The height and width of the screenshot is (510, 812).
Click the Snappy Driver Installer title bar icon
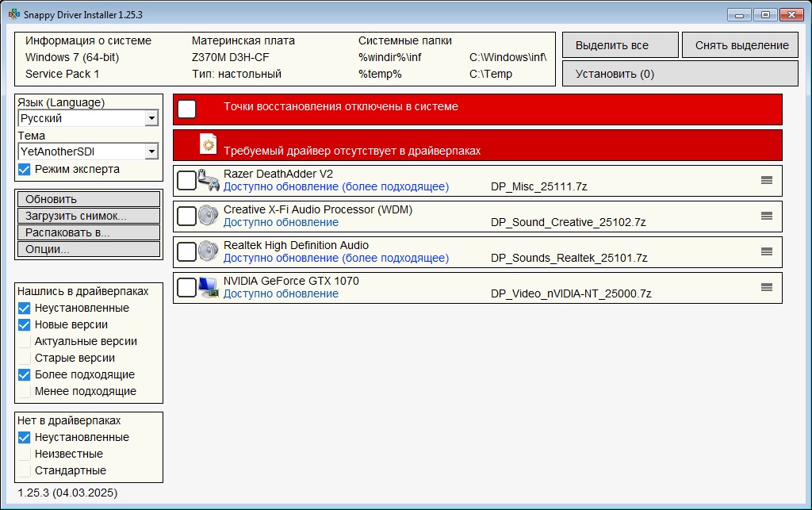tap(13, 14)
